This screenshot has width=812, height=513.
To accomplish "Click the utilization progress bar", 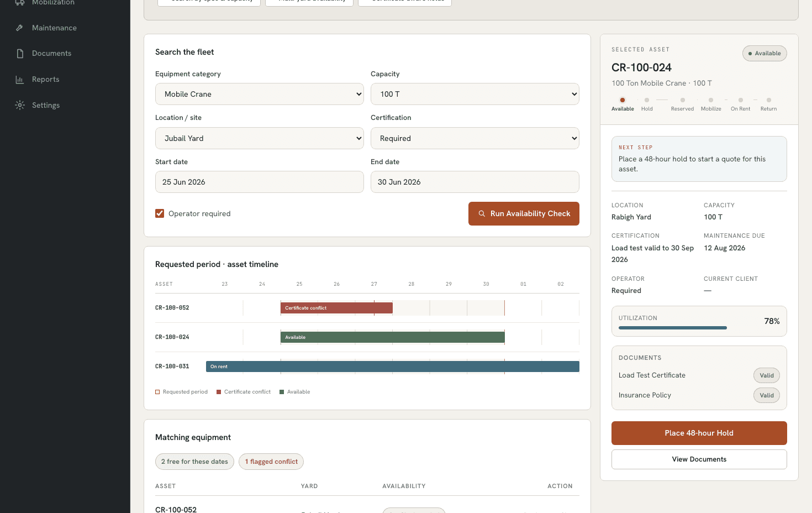I will (673, 328).
